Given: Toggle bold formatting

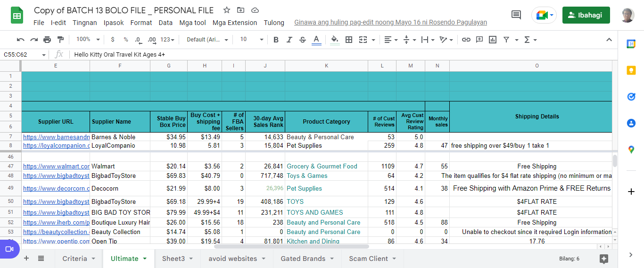Looking at the screenshot, I should 276,40.
